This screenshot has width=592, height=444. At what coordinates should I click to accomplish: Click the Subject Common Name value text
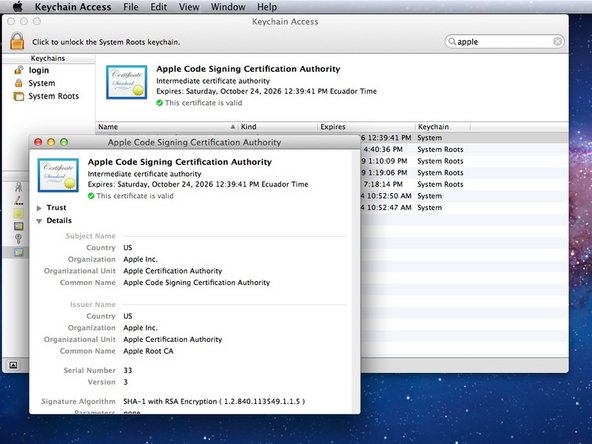pyautogui.click(x=197, y=283)
